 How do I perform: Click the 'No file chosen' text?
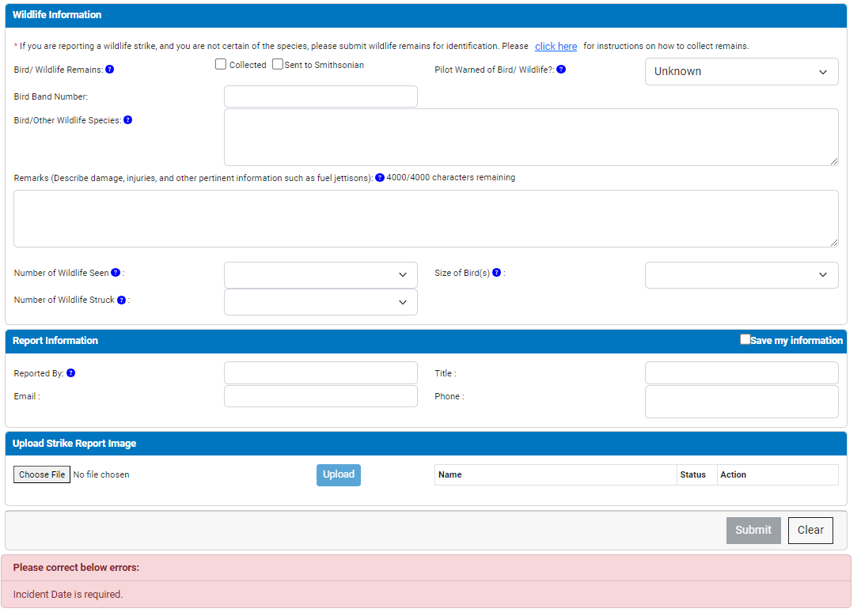tap(101, 474)
